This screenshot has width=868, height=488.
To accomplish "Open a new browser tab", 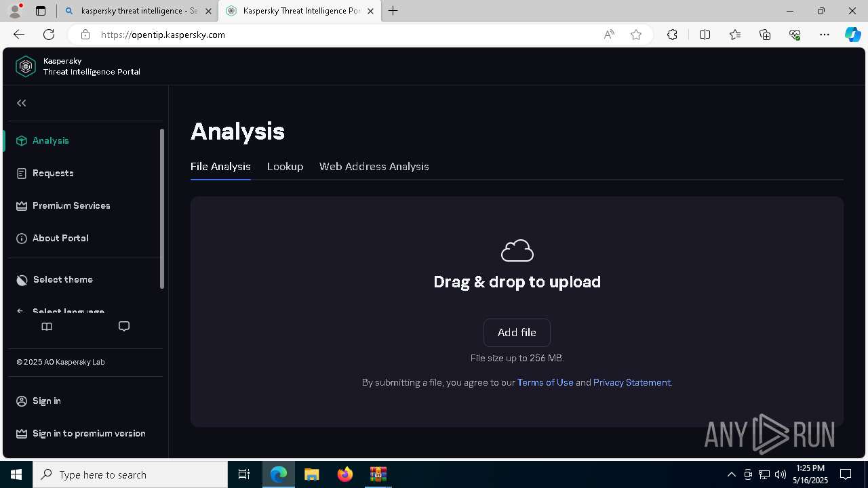I will [393, 11].
